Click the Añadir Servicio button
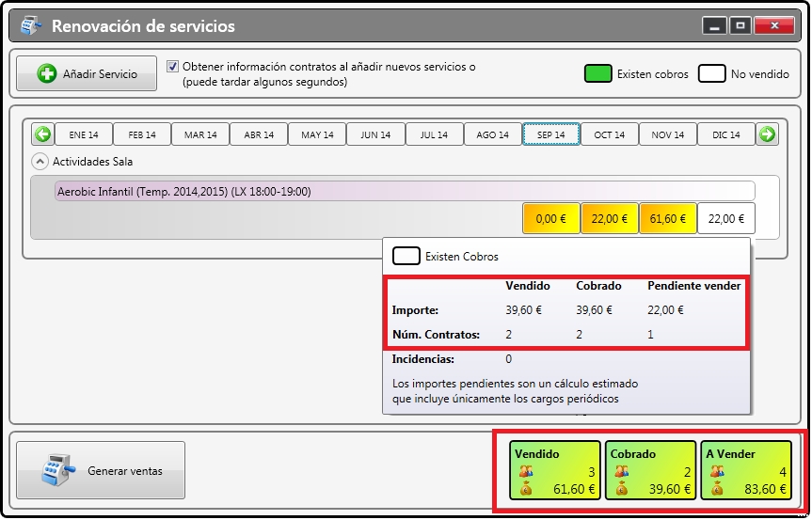 87,73
